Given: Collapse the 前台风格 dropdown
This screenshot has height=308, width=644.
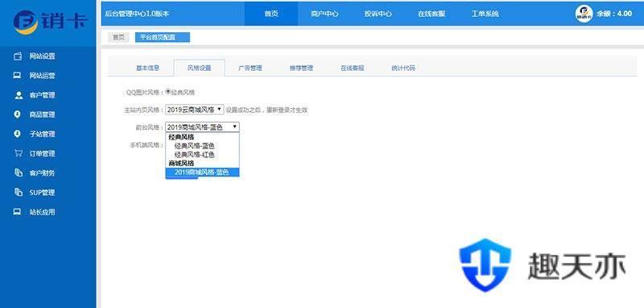Looking at the screenshot, I should 202,127.
